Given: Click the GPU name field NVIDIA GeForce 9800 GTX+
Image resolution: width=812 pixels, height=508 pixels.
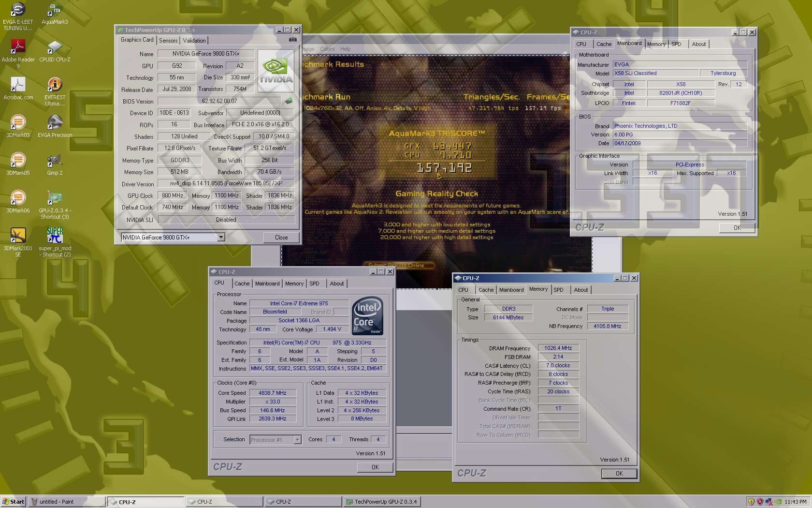Looking at the screenshot, I should 206,54.
